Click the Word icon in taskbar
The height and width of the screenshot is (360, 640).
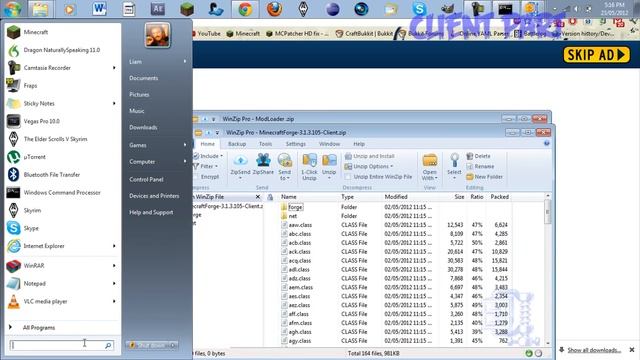pos(99,9)
